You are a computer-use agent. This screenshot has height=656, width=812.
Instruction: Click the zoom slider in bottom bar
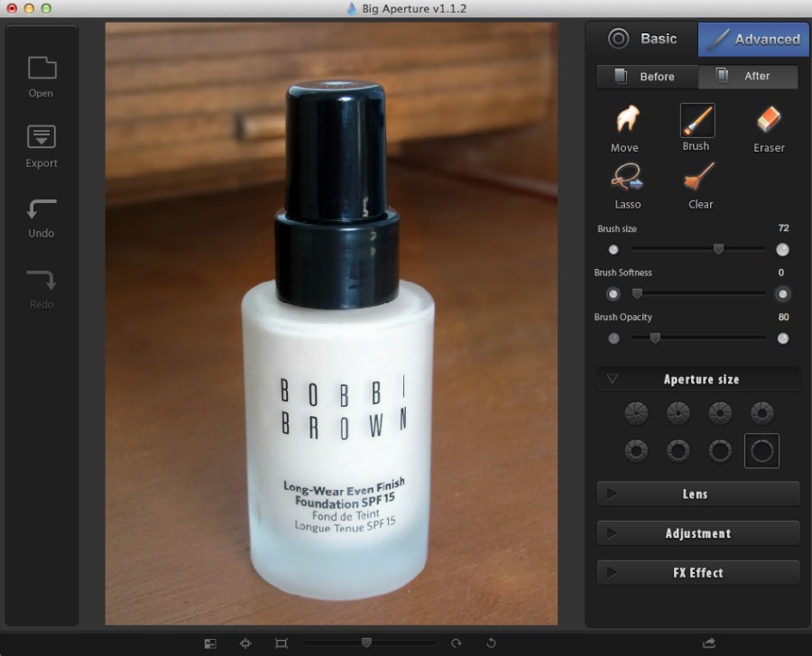[369, 643]
